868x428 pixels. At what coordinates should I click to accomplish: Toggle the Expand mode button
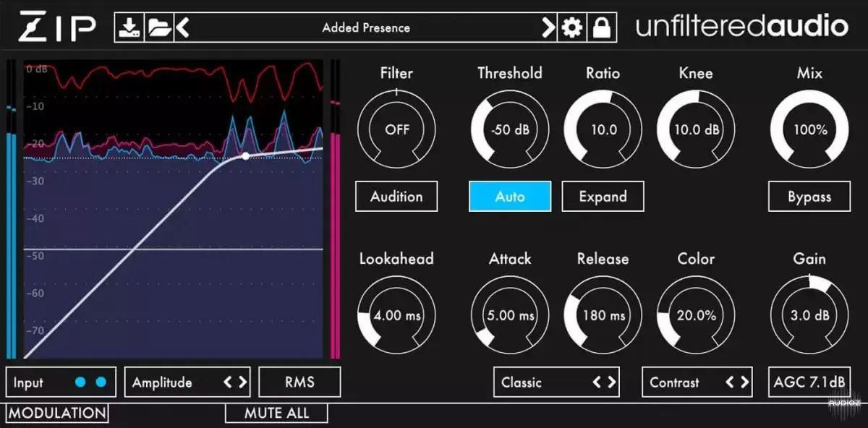point(603,196)
